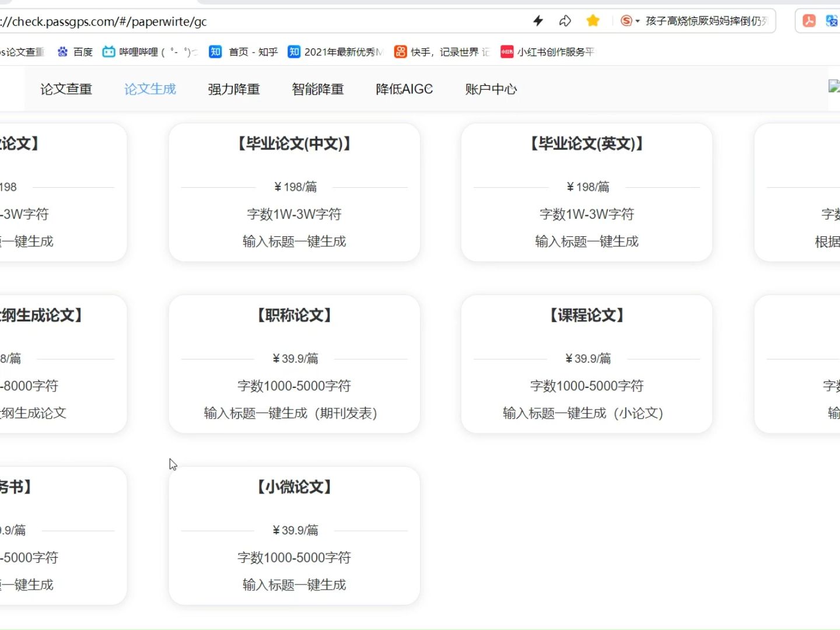Click 字数1000-5000字符 on 课程论文 card
The image size is (840, 630).
(x=586, y=386)
